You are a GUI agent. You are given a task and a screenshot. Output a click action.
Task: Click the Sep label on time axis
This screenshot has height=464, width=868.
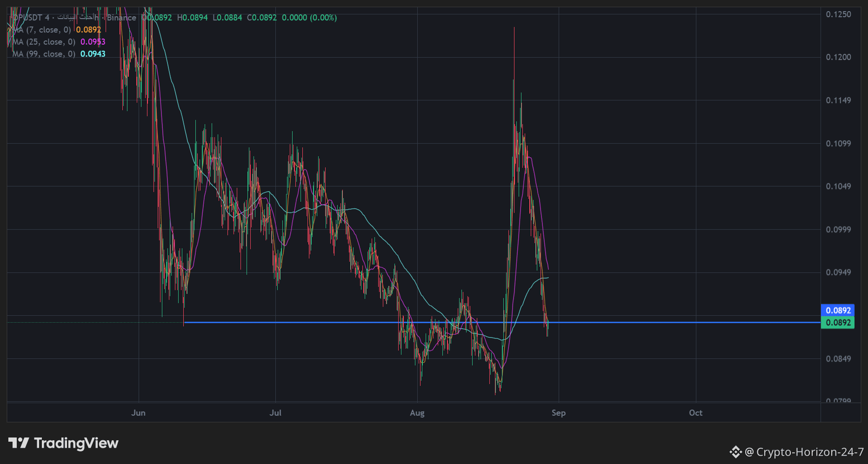tap(559, 413)
